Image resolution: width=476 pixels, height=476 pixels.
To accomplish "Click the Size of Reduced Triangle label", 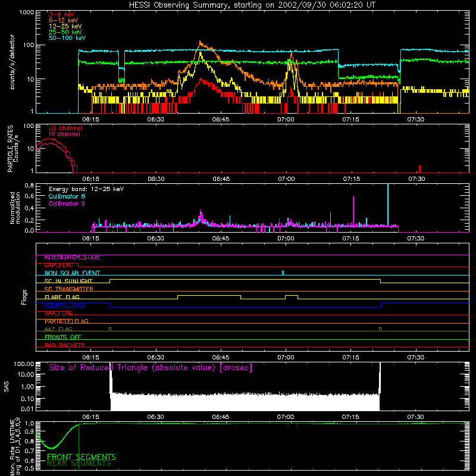I will (x=151, y=368).
